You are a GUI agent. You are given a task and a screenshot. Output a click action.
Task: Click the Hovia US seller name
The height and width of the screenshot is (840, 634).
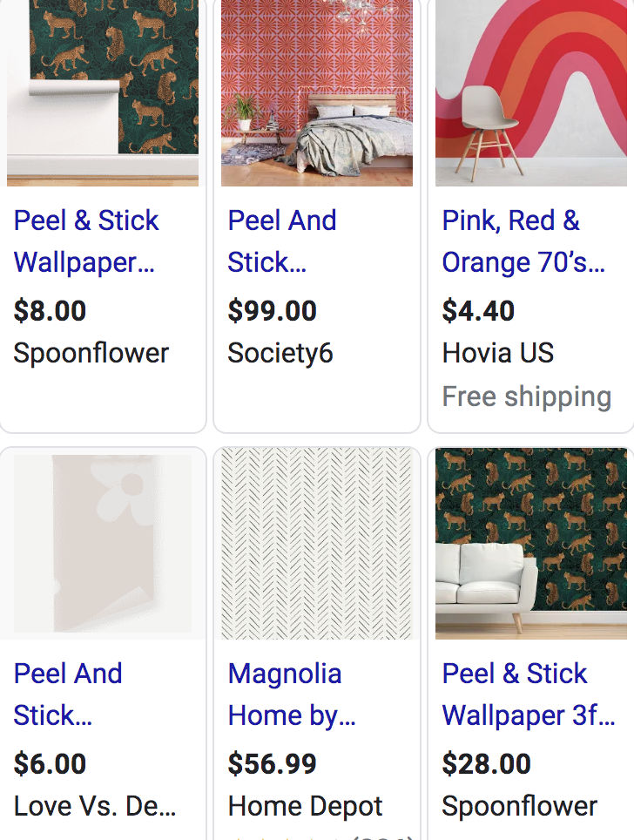pyautogui.click(x=498, y=353)
